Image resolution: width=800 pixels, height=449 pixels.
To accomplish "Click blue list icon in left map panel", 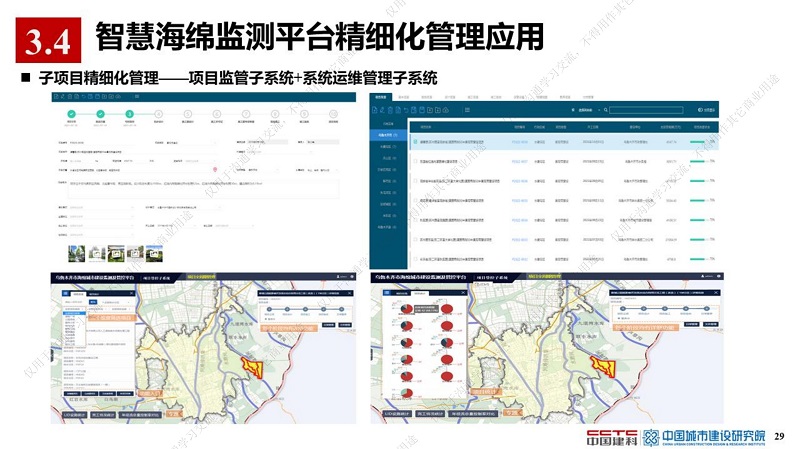I will click(x=65, y=293).
